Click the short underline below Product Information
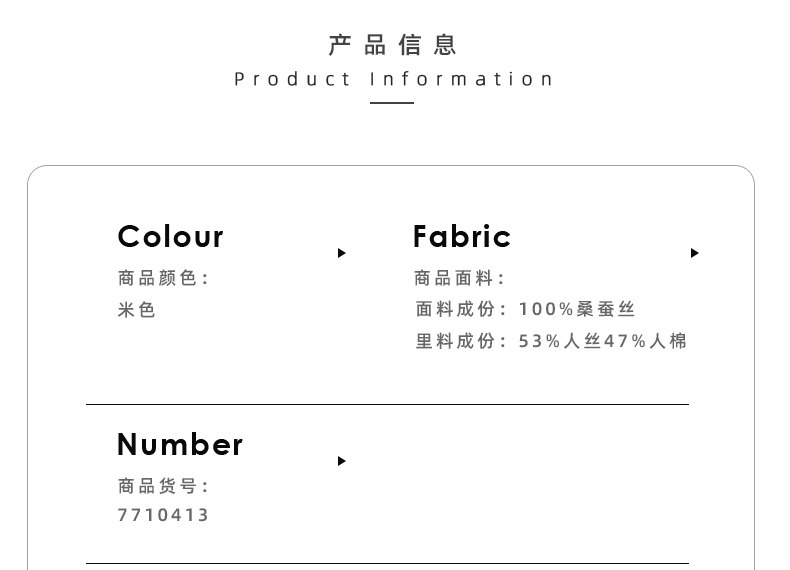 [392, 102]
